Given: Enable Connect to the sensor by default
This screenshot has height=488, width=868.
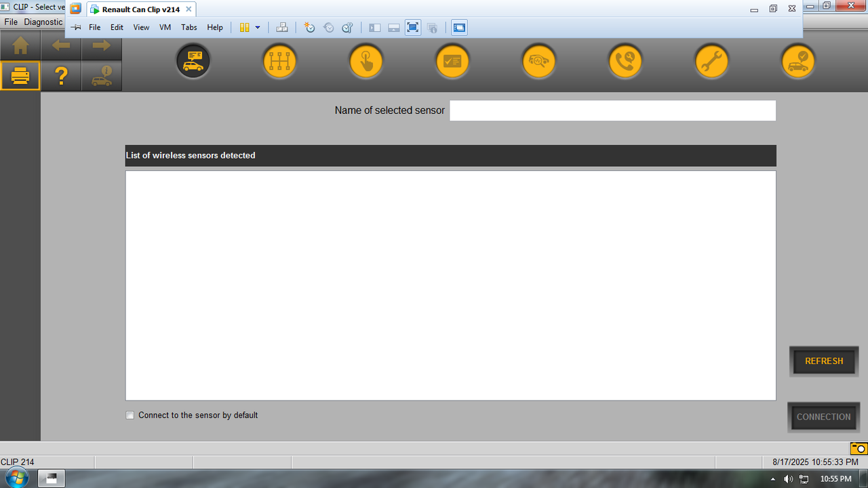Looking at the screenshot, I should click(x=130, y=415).
